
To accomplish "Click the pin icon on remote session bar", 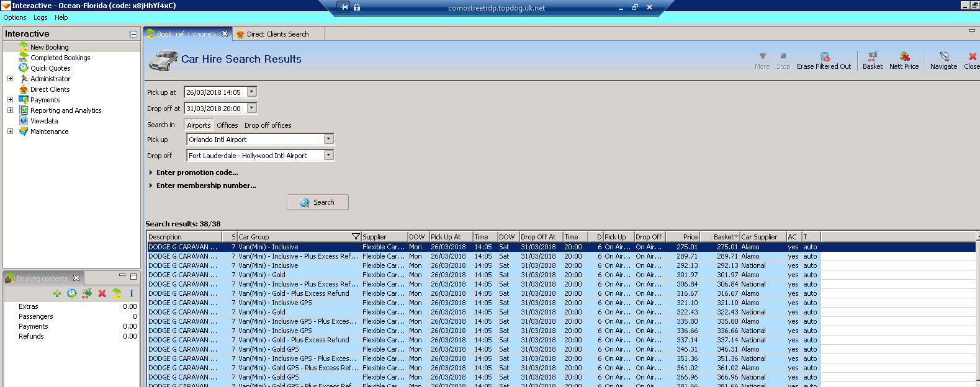I will 344,7.
